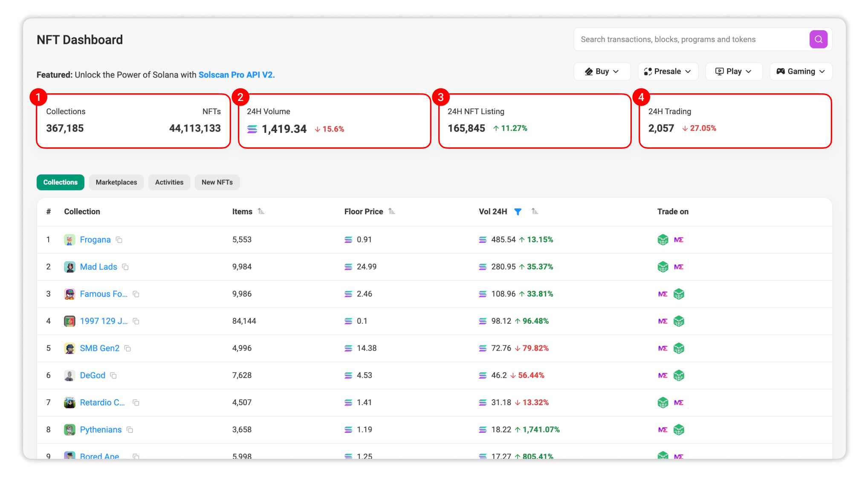This screenshot has height=478, width=868.
Task: Click the Tensor marketplace icon for Mad Lads
Action: (x=663, y=267)
